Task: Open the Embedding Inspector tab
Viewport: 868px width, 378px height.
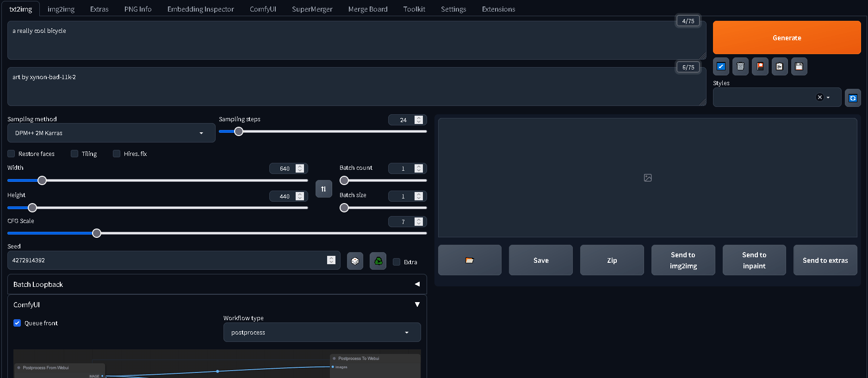Action: tap(200, 9)
